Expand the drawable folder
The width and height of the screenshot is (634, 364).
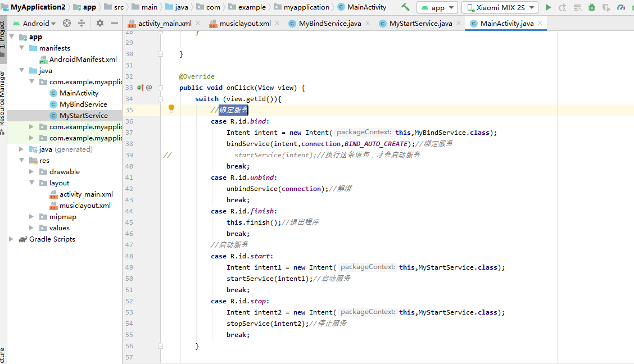31,172
